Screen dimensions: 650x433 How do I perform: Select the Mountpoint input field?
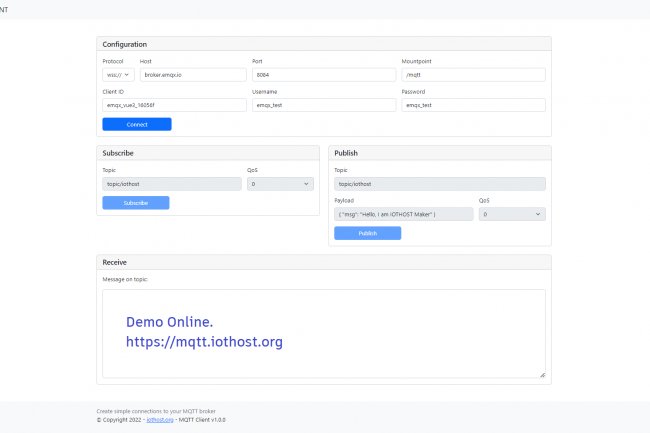click(x=473, y=75)
